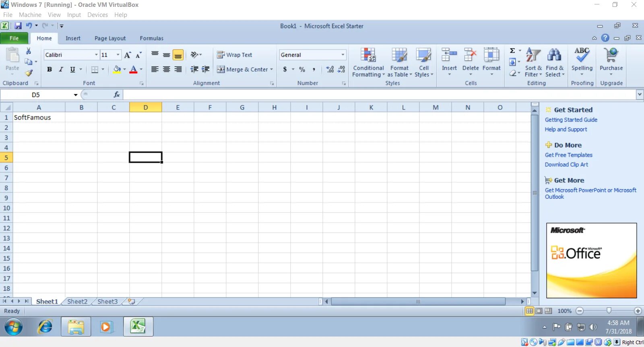Apply Percent Style format
This screenshot has width=644, height=347.
pos(302,69)
